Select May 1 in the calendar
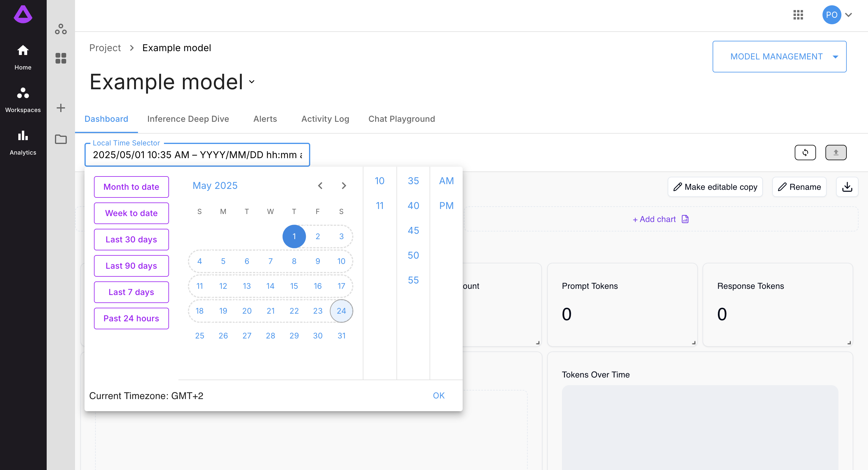This screenshot has width=868, height=470. point(294,236)
